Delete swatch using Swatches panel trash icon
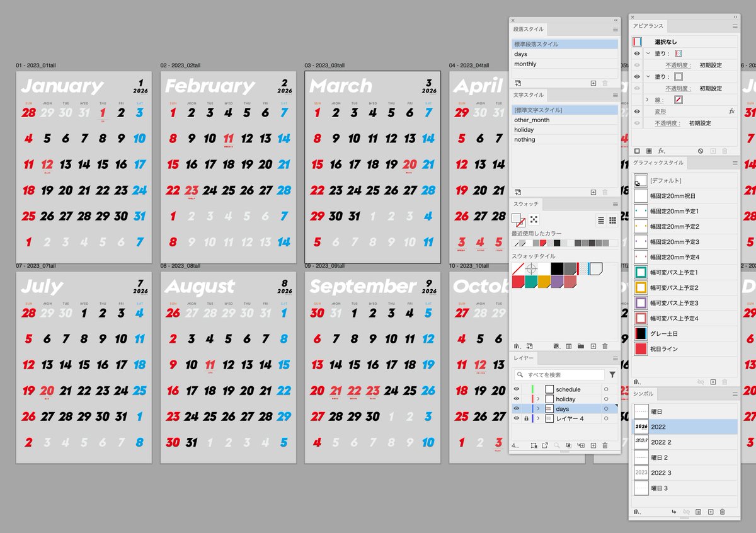Viewport: 756px width, 533px height. pos(605,346)
